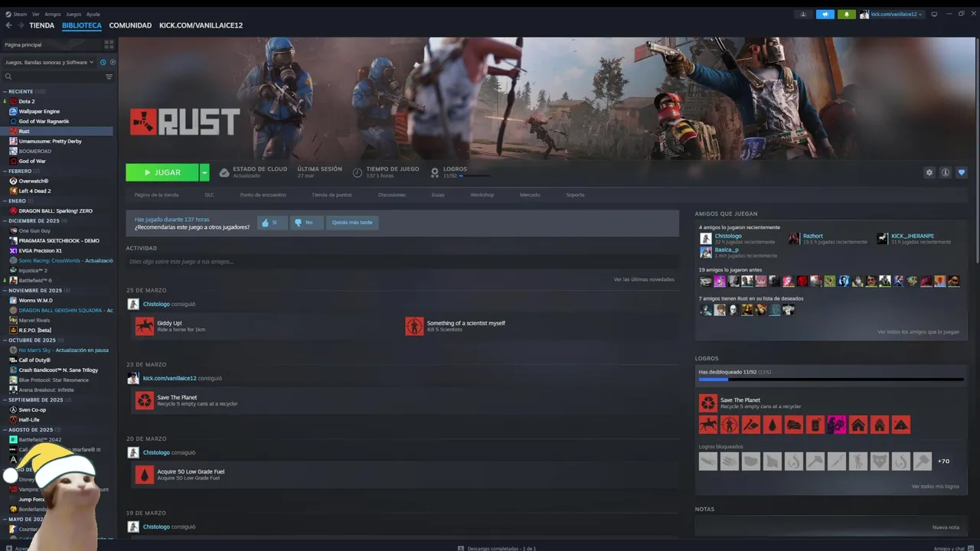The image size is (980, 551).
Task: Open Punto de encuentro link
Action: click(x=263, y=194)
